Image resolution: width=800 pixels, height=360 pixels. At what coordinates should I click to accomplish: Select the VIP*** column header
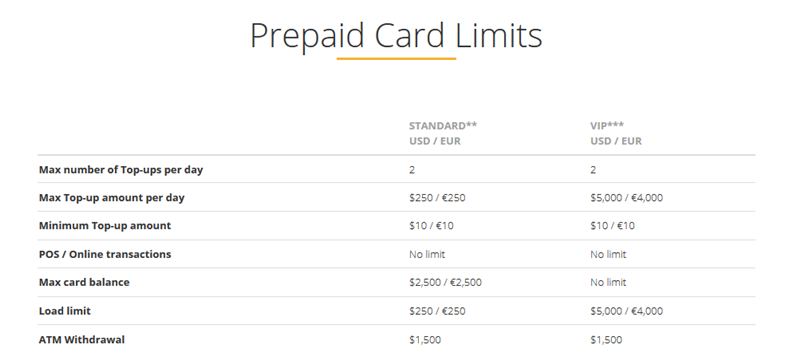click(x=607, y=125)
